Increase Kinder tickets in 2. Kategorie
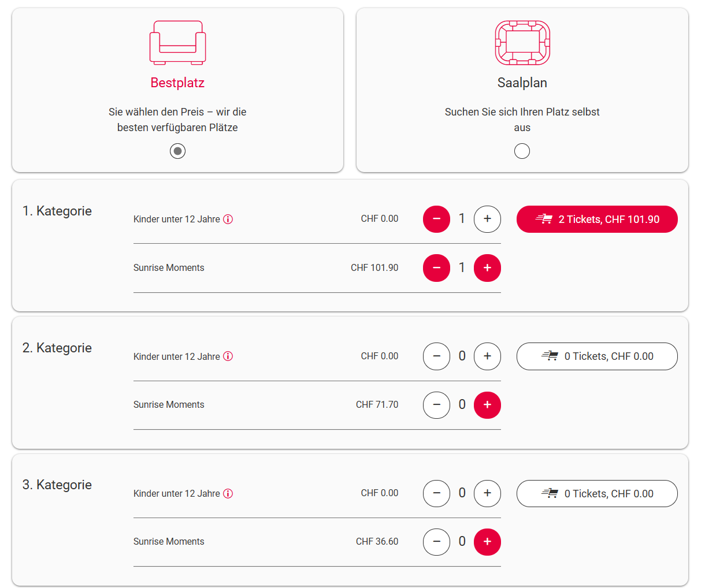The height and width of the screenshot is (588, 705). 487,356
